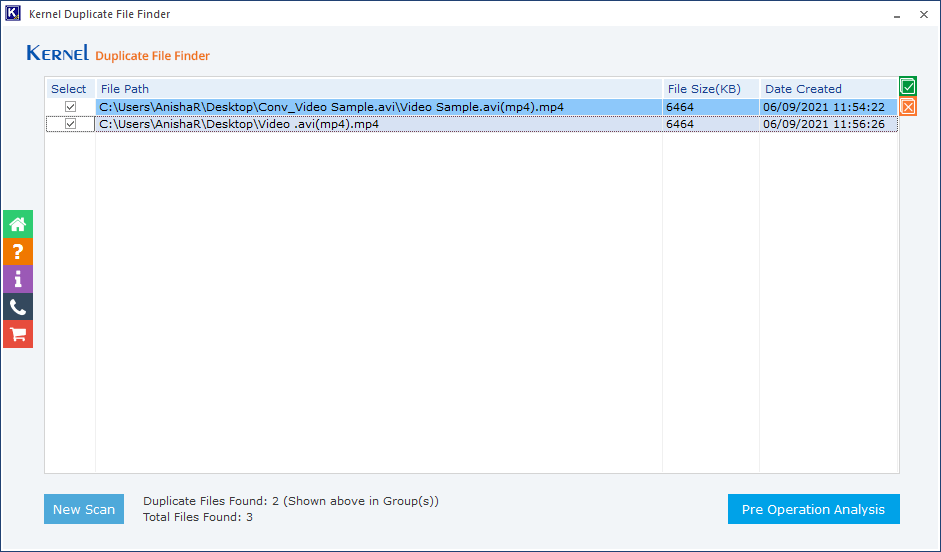The width and height of the screenshot is (941, 552).
Task: Start a New Scan
Action: point(84,509)
